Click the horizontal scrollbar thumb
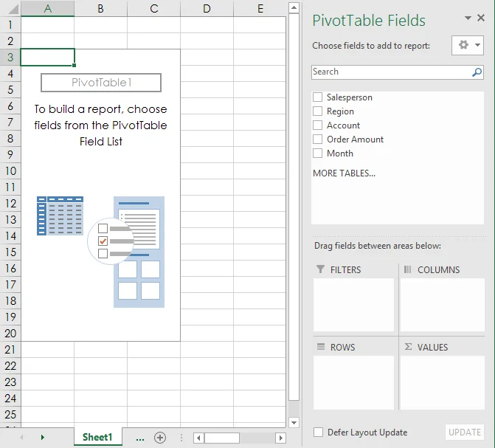 click(222, 438)
